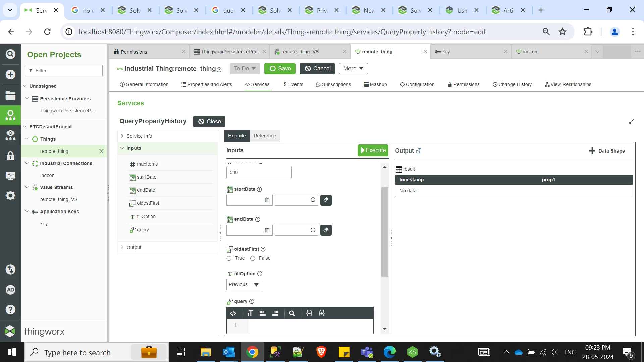Open the endDate calendar picker icon

(267, 230)
